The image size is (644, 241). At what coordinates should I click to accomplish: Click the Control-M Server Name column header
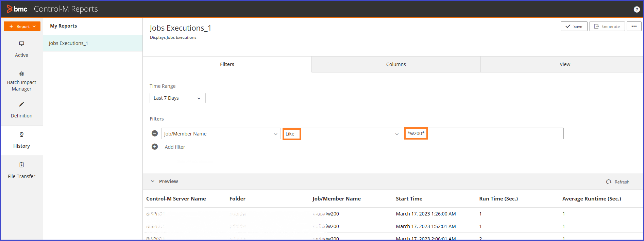[x=176, y=199]
